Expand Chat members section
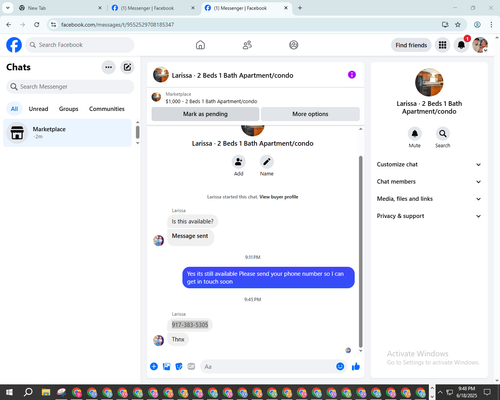The height and width of the screenshot is (400, 500). [x=429, y=182]
